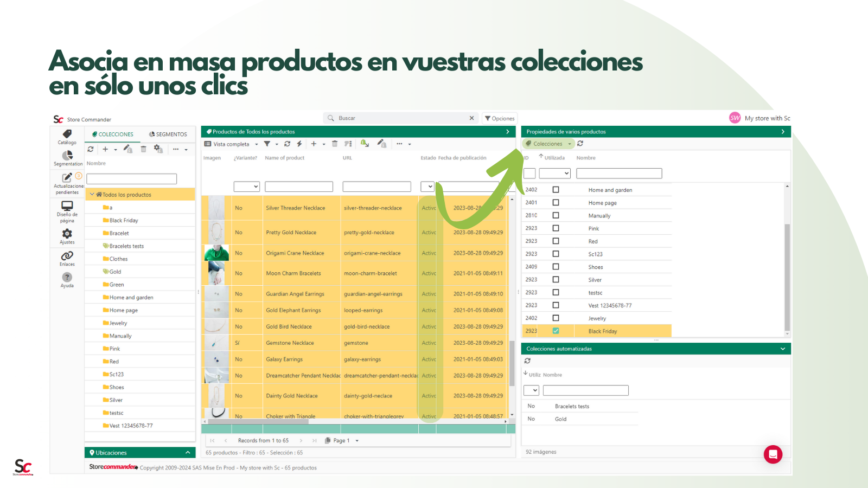The image size is (868, 488).
Task: Refresh the automated collections list
Action: coord(527,361)
